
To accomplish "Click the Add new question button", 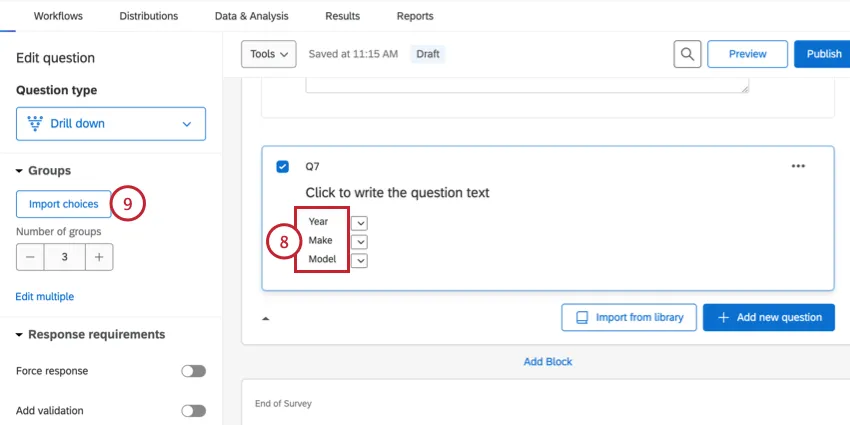I will pyautogui.click(x=768, y=317).
